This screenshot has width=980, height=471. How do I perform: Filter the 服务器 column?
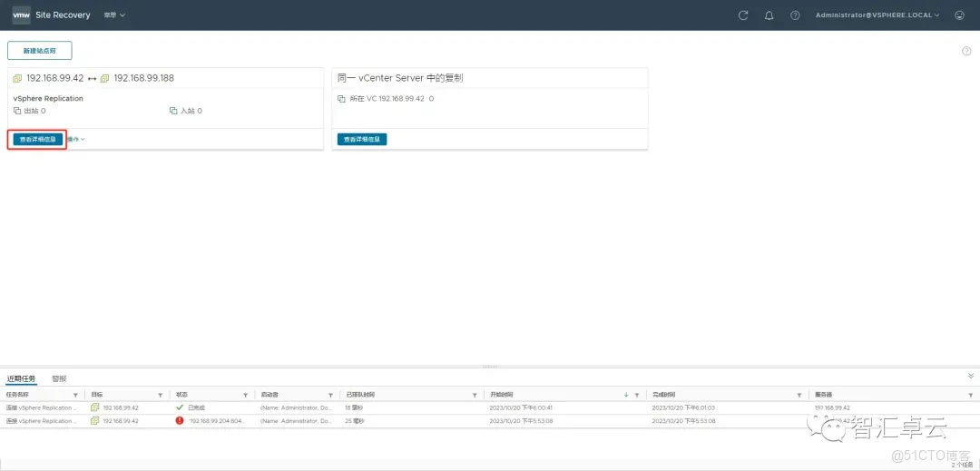click(x=971, y=396)
